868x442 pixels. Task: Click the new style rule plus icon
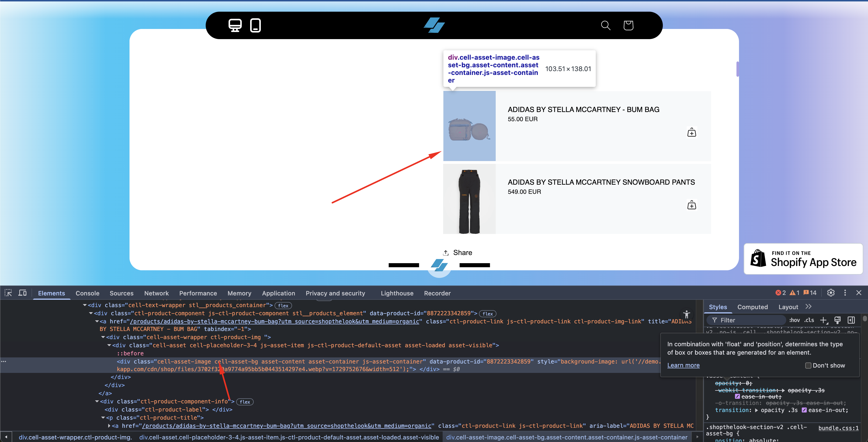click(823, 320)
